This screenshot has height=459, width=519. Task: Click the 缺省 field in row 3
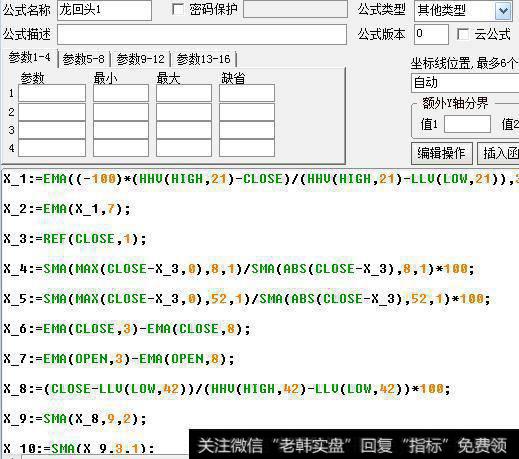tap(247, 130)
